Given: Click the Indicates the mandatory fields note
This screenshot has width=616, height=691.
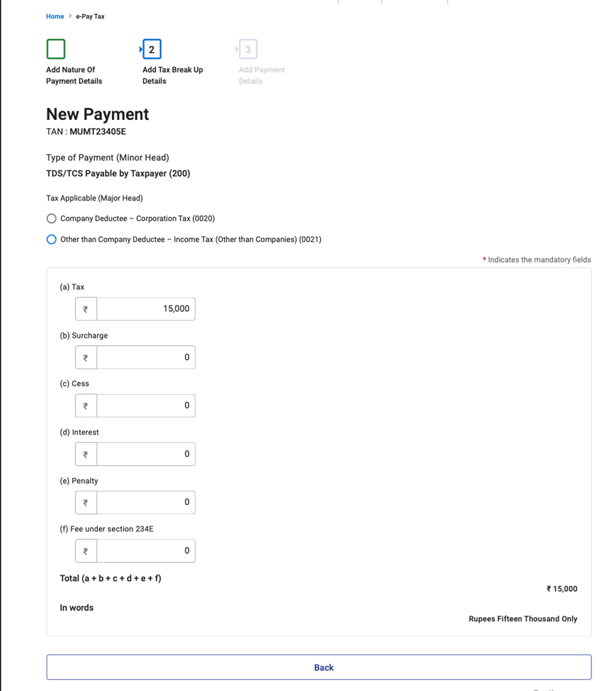Looking at the screenshot, I should point(537,260).
